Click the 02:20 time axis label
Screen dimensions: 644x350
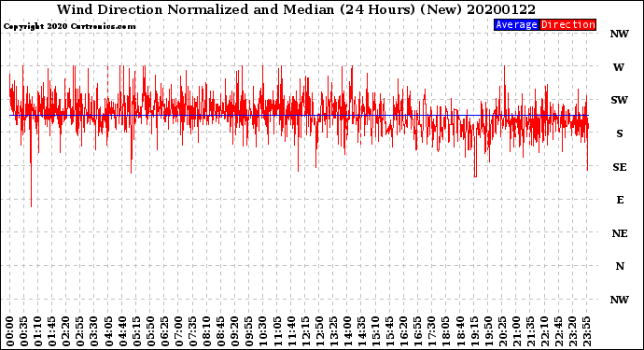(x=66, y=331)
